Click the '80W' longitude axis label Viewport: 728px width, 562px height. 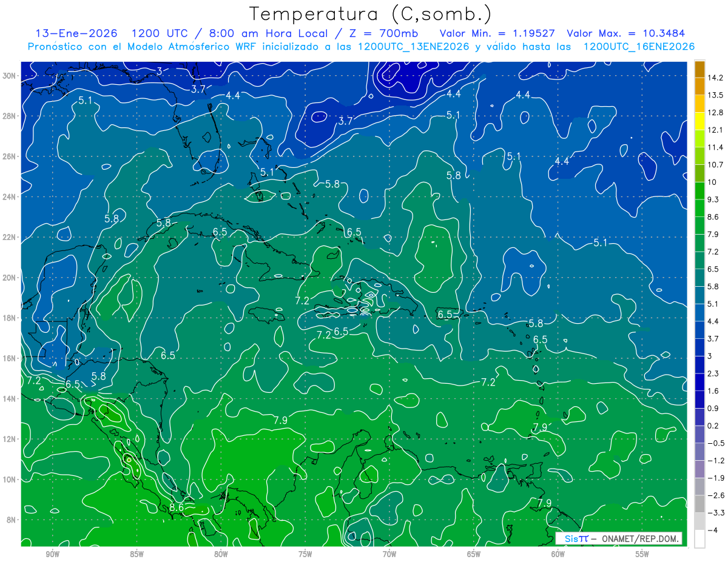point(221,554)
